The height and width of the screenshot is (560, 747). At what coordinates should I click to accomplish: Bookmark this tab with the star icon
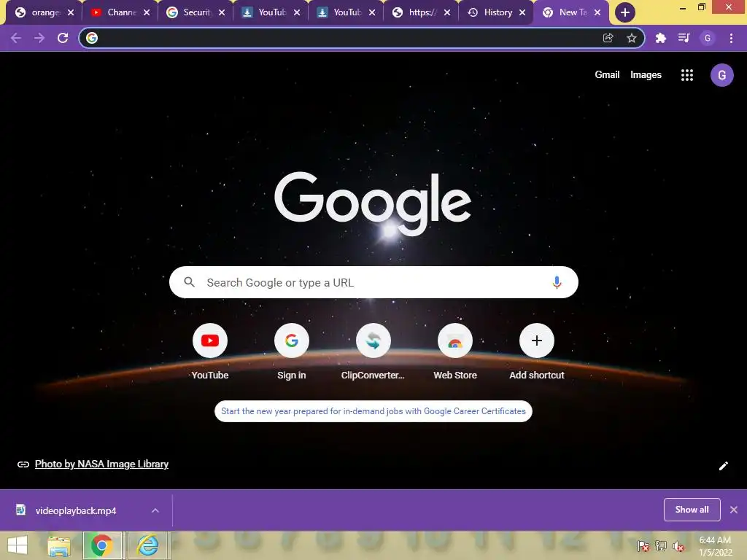tap(632, 38)
